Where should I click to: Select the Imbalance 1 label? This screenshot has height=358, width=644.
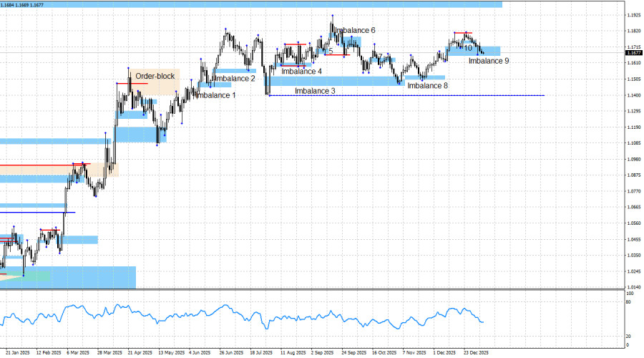pyautogui.click(x=215, y=95)
